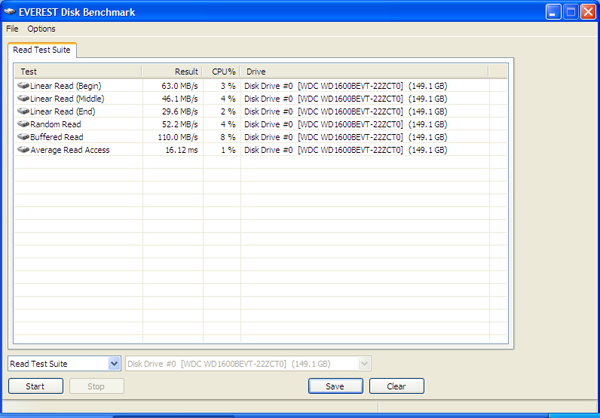
Task: Sort by the Drive column header
Action: [364, 72]
